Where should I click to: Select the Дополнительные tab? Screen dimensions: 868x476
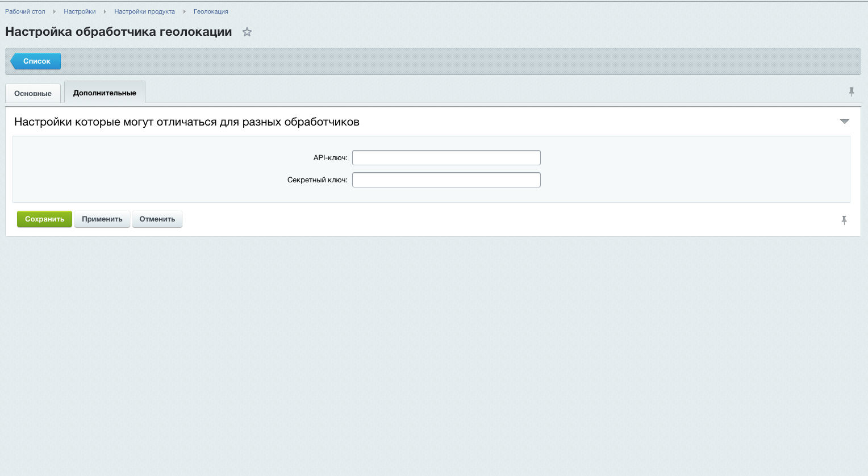105,93
